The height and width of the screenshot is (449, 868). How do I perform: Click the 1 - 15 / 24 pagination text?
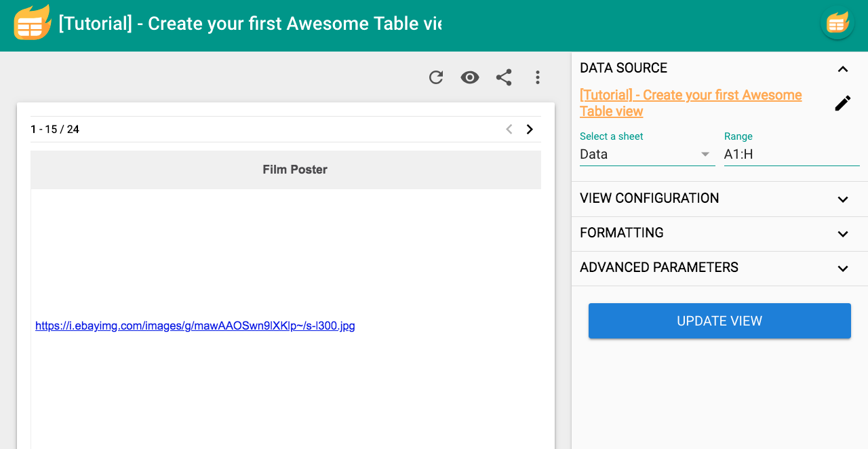(55, 129)
